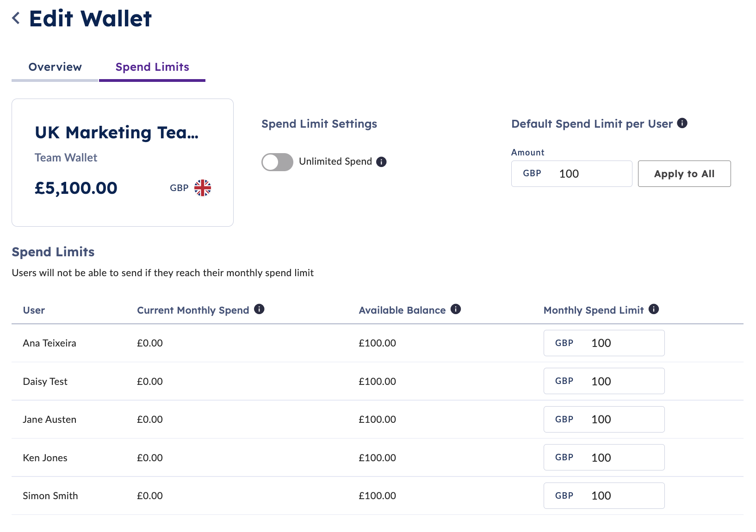Click the UK flag icon on wallet card
The width and height of the screenshot is (756, 532).
(203, 188)
